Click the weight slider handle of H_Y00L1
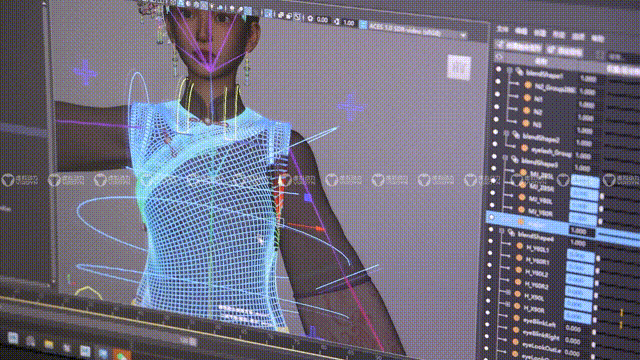The image size is (640, 360). point(598,258)
